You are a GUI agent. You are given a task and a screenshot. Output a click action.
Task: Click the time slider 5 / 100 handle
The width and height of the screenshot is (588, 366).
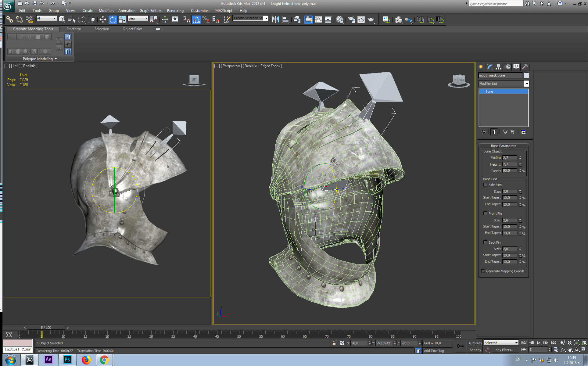[46, 328]
